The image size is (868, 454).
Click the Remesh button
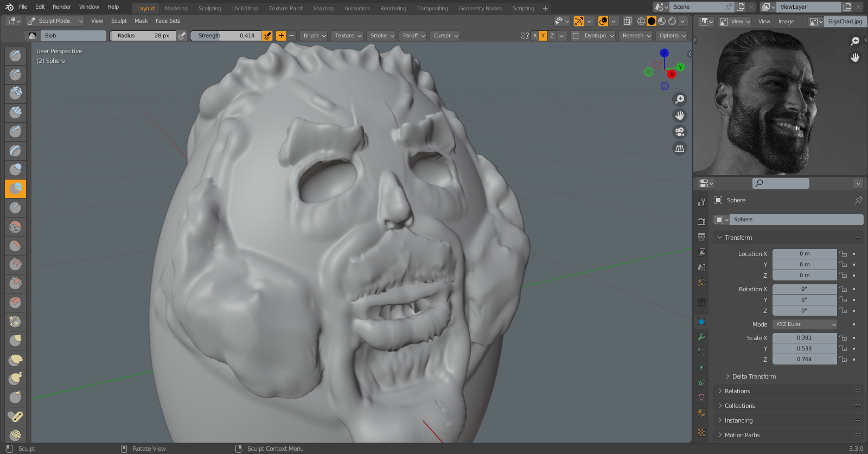pos(636,36)
